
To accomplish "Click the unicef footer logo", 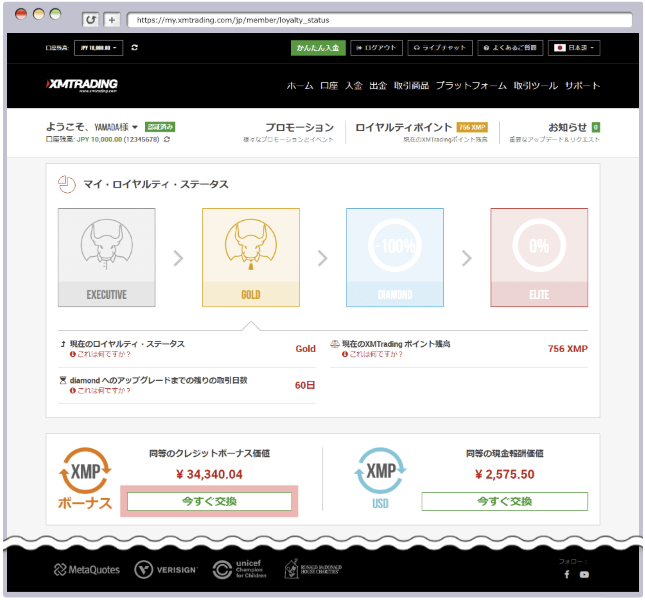I will click(239, 569).
